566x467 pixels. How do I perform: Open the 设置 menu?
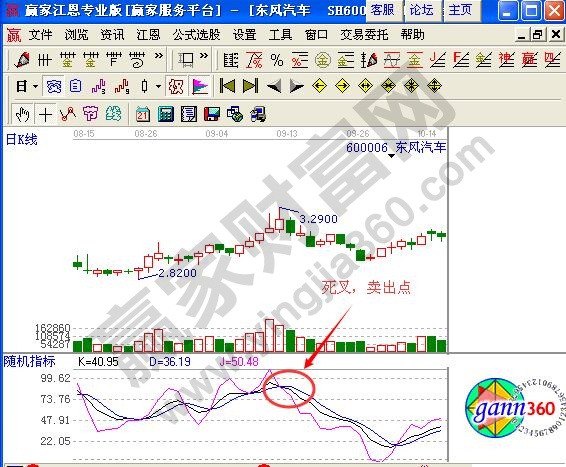pos(244,35)
